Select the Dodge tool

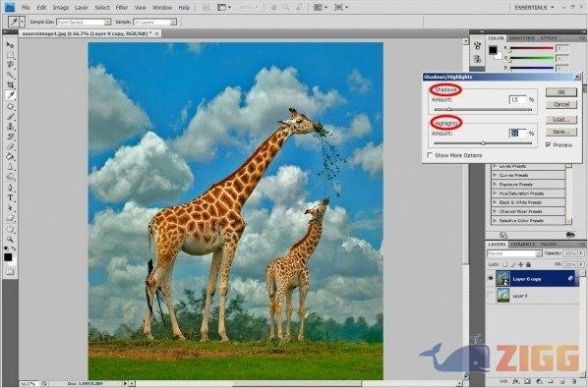10,177
